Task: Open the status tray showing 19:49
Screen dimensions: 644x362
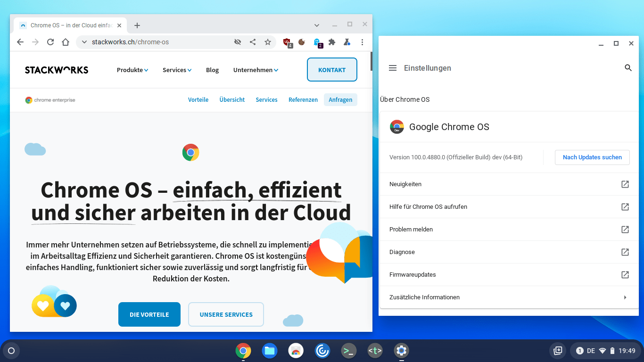Action: pyautogui.click(x=605, y=351)
